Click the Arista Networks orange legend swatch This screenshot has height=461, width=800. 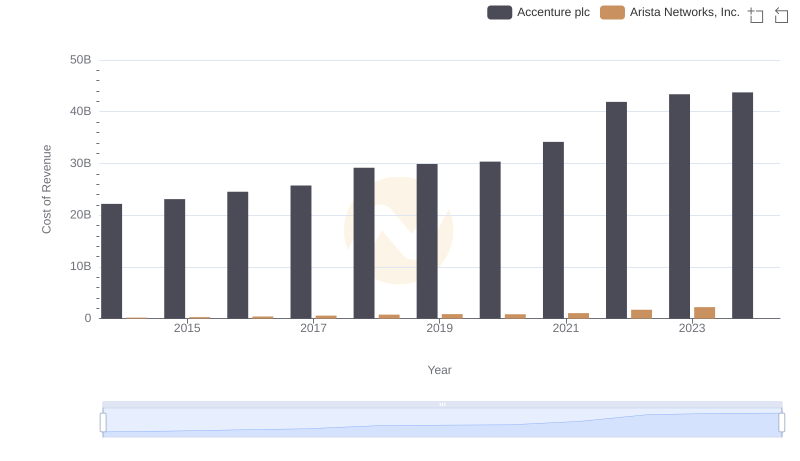pos(612,12)
